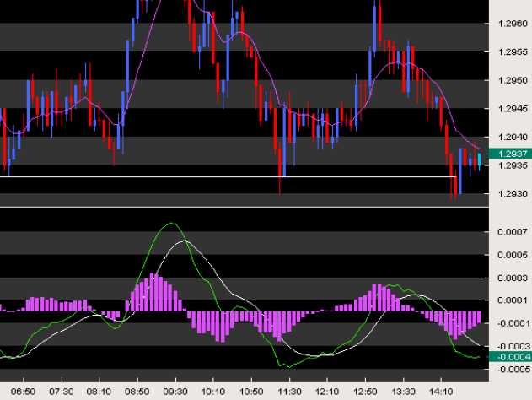Click the latest light-blue candlestick at chart's right edge
Viewport: 532px width, 400px height.
tap(480, 160)
